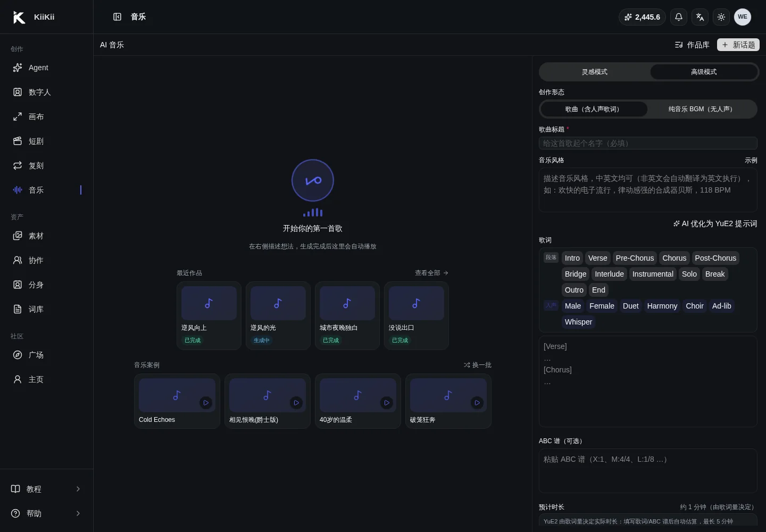Open the WE user avatar menu
Image resolution: width=766 pixels, height=532 pixels.
coord(743,17)
